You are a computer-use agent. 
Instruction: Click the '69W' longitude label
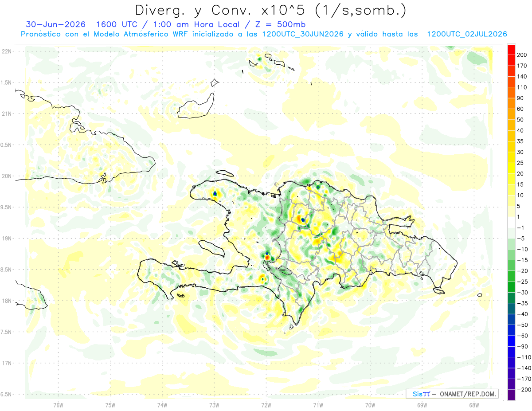pyautogui.click(x=422, y=405)
